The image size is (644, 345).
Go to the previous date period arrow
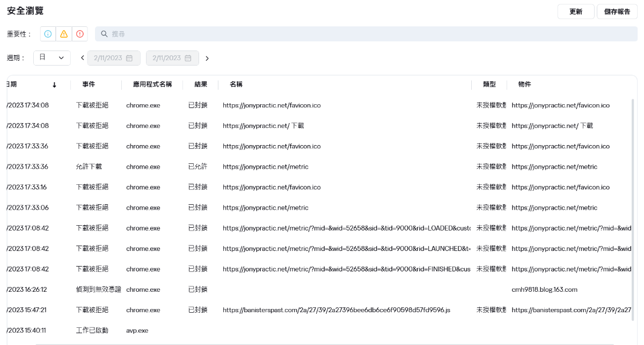(x=83, y=58)
